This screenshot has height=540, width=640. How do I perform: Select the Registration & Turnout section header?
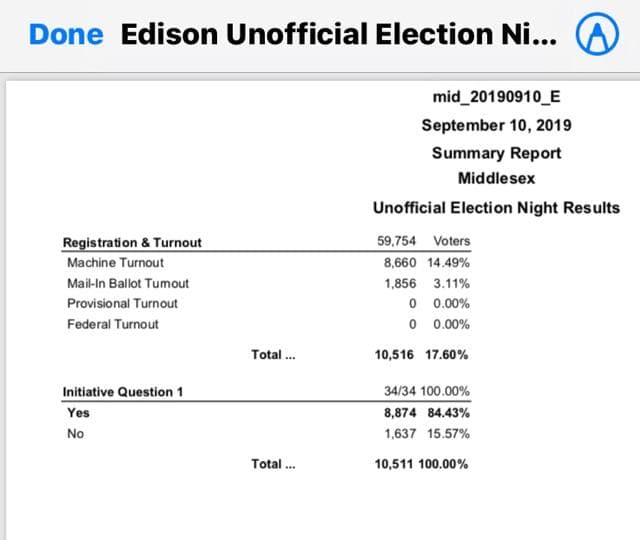132,242
